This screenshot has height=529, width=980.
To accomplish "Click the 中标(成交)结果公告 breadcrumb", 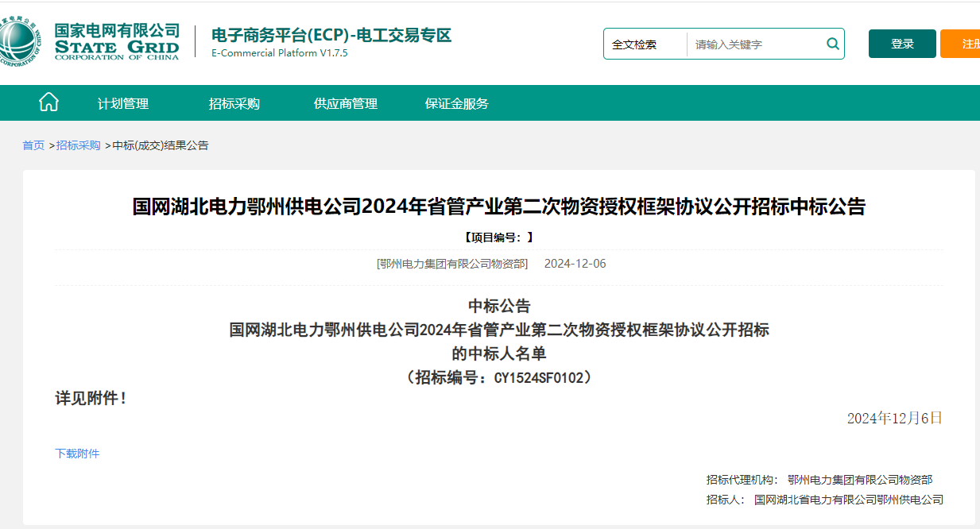I will [x=161, y=145].
